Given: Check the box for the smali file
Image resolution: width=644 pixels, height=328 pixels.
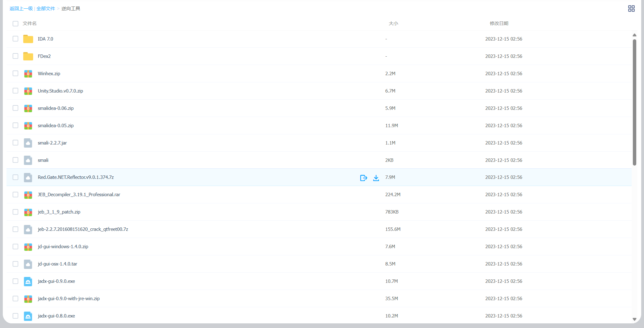Looking at the screenshot, I should pos(15,160).
